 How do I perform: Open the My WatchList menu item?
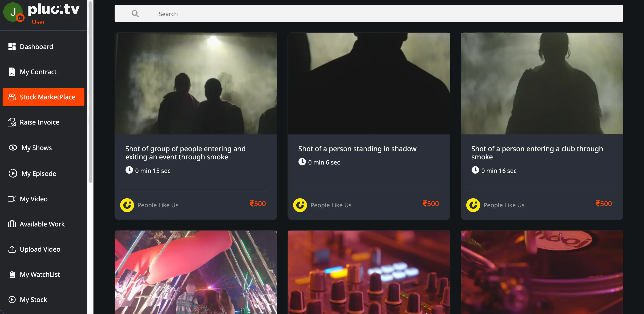click(40, 275)
